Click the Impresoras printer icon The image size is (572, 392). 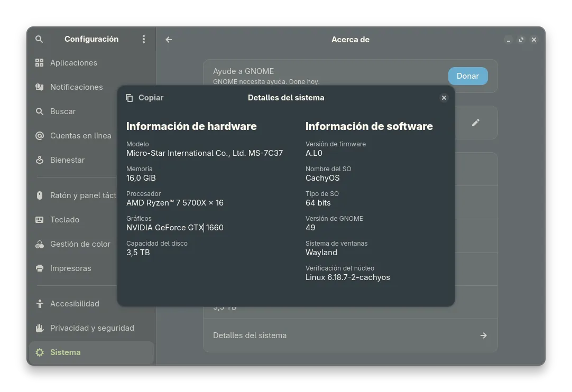pyautogui.click(x=40, y=268)
